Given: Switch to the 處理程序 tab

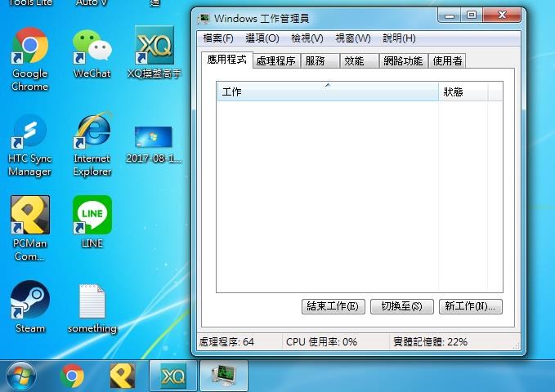Looking at the screenshot, I should (276, 61).
